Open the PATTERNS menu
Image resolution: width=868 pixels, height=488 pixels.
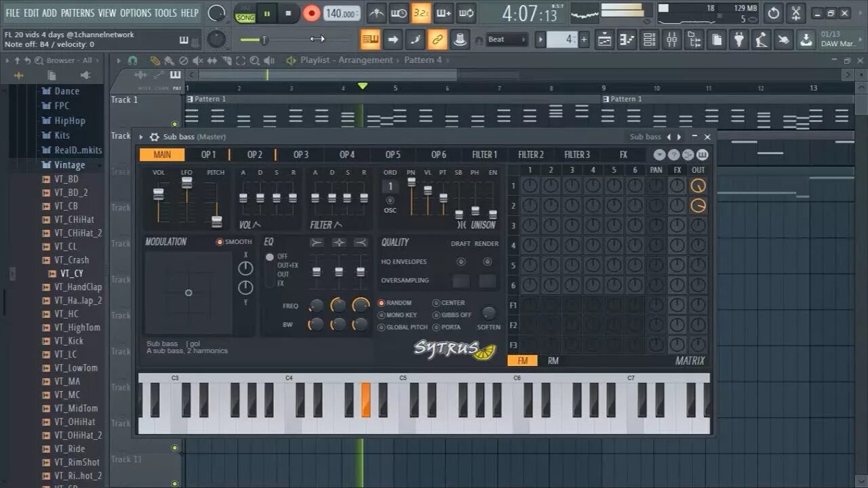coord(78,13)
